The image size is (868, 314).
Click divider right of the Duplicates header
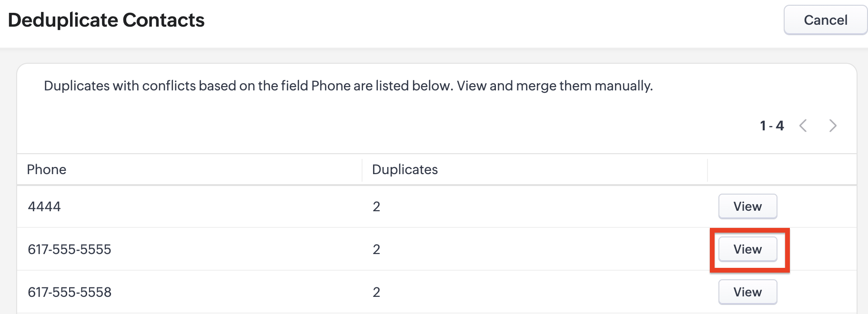707,170
